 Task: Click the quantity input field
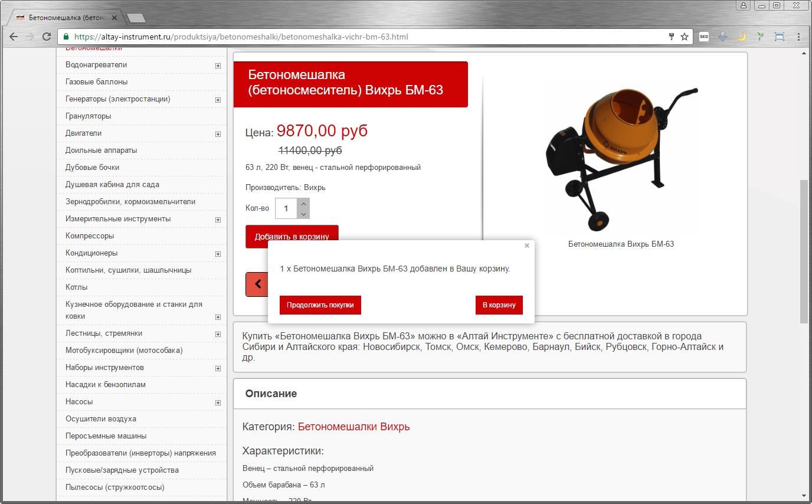(286, 208)
